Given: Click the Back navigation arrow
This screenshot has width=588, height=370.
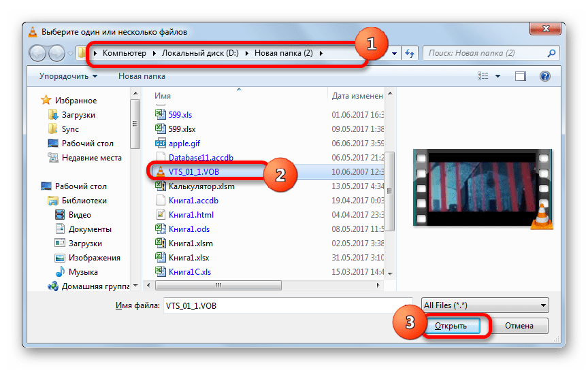Looking at the screenshot, I should (x=37, y=53).
